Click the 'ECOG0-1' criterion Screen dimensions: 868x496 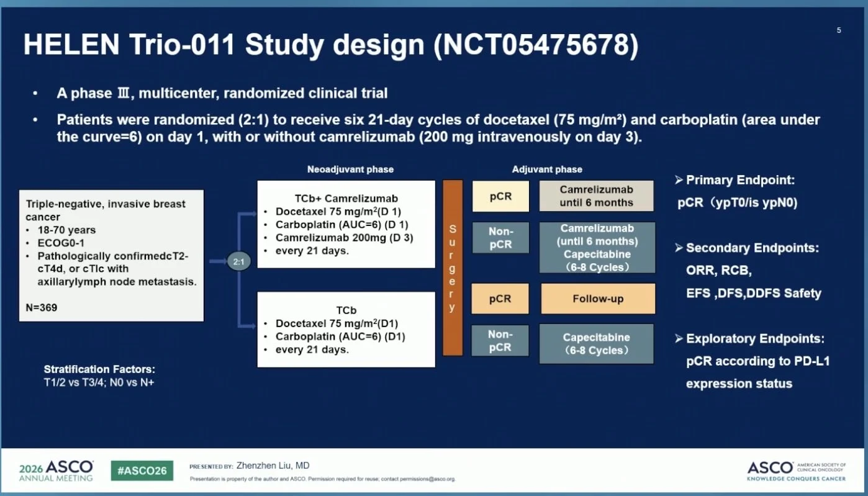(x=62, y=243)
